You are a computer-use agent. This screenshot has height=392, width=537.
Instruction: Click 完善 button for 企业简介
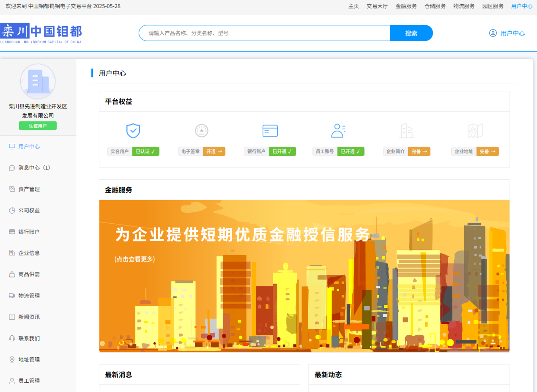[419, 151]
